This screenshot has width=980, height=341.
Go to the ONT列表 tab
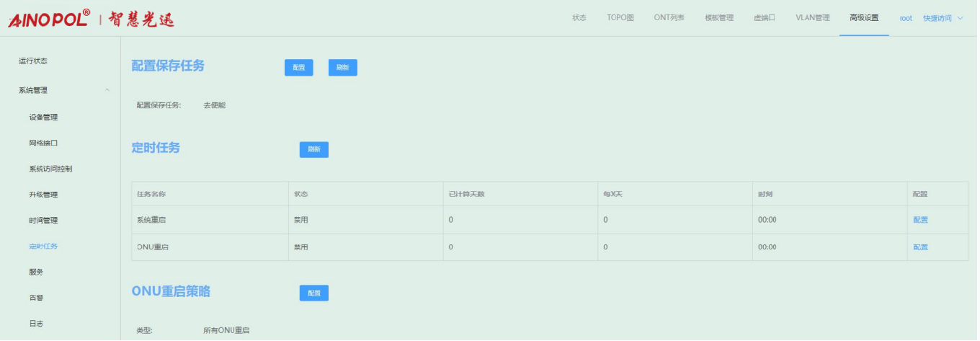(669, 18)
